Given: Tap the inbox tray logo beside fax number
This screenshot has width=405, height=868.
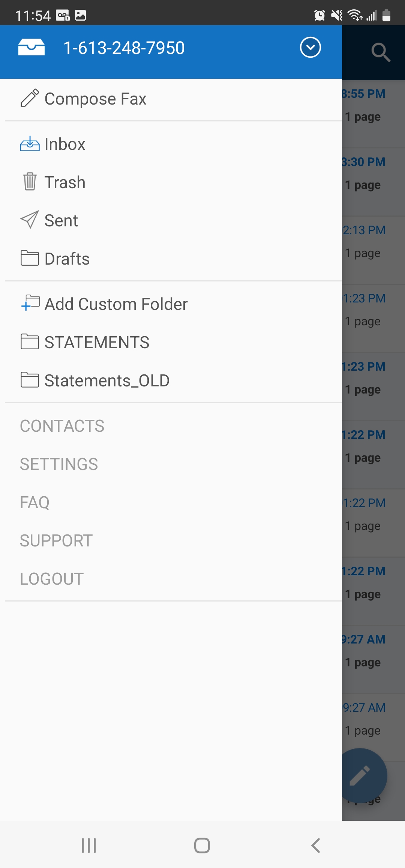Looking at the screenshot, I should pyautogui.click(x=31, y=48).
